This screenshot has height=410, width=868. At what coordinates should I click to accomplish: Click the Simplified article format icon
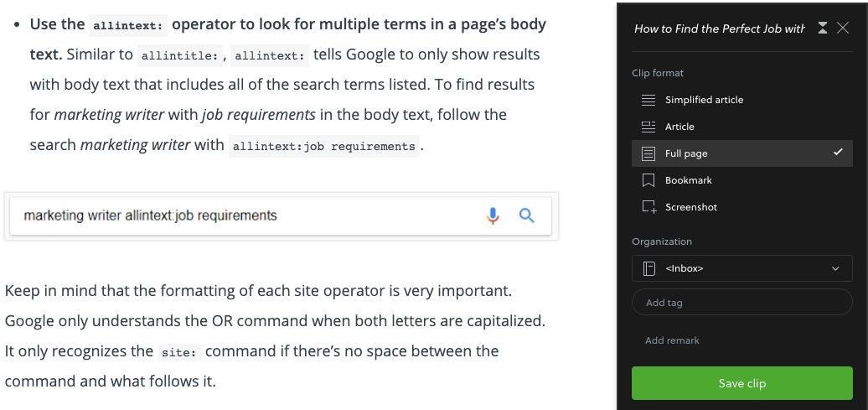(648, 100)
